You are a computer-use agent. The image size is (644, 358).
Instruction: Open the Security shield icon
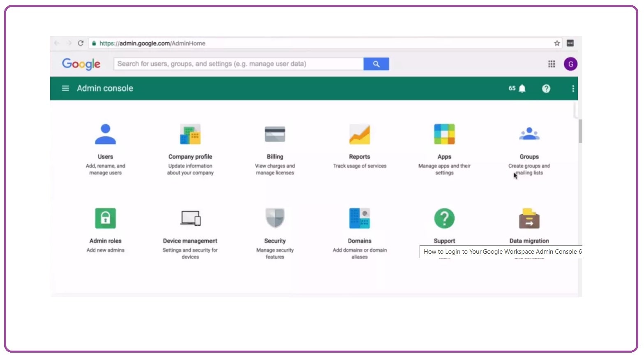coord(275,218)
